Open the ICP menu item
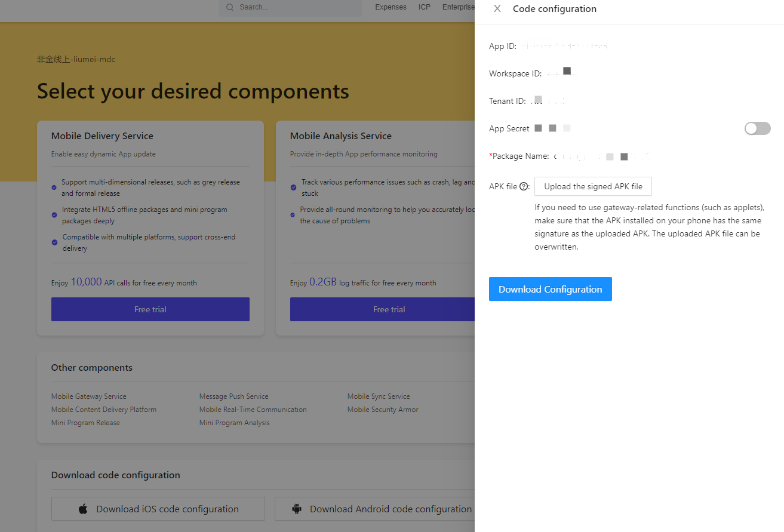 pos(425,7)
